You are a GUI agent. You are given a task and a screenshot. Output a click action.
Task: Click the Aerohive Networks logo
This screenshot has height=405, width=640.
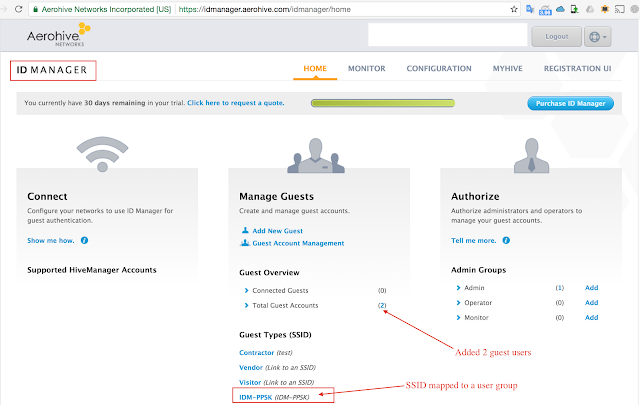pyautogui.click(x=59, y=35)
